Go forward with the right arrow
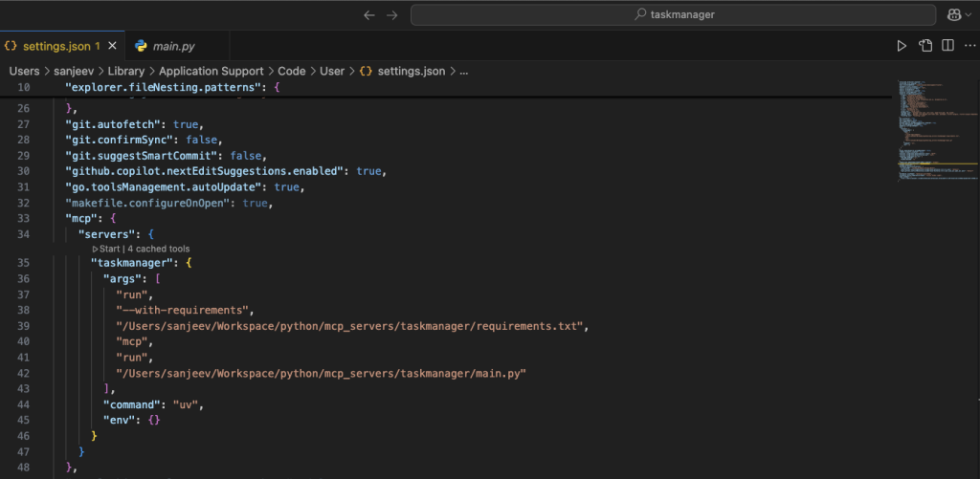980x479 pixels. [391, 15]
